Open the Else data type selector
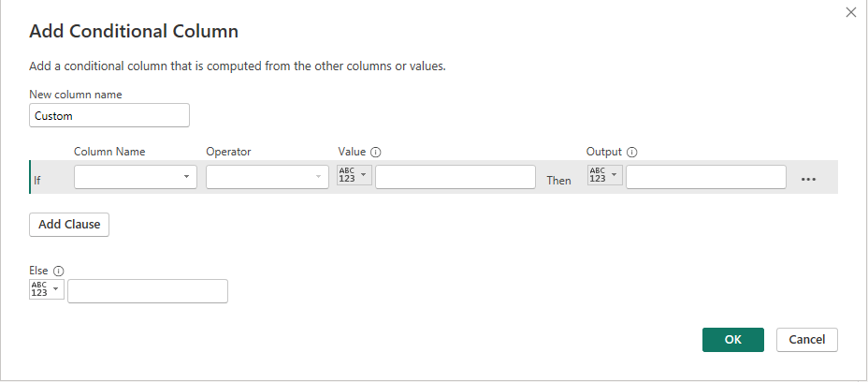This screenshot has height=382, width=868. (47, 290)
